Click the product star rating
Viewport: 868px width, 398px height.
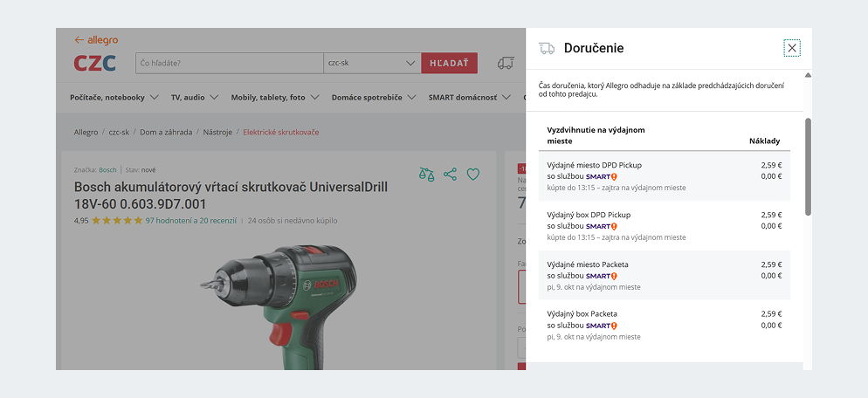pyautogui.click(x=117, y=220)
